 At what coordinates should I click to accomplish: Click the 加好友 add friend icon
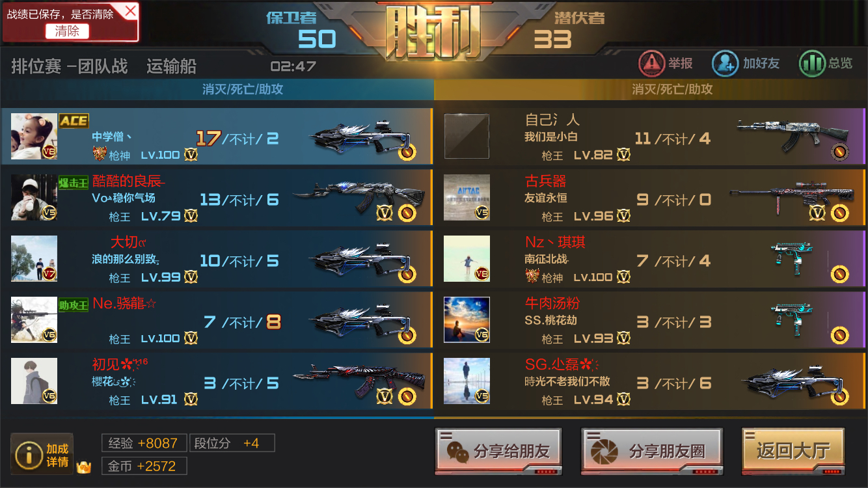click(x=725, y=63)
